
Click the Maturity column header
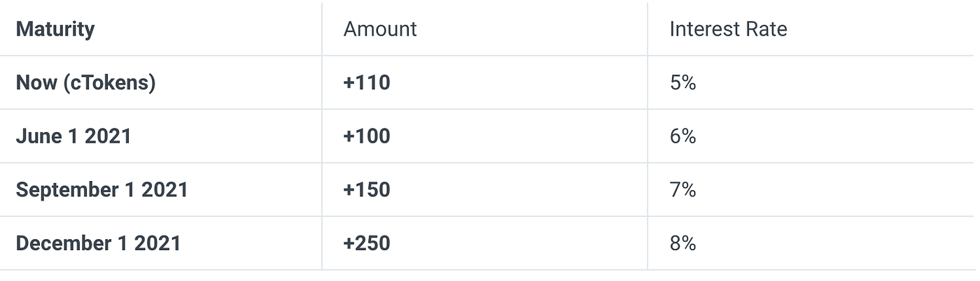(x=55, y=29)
